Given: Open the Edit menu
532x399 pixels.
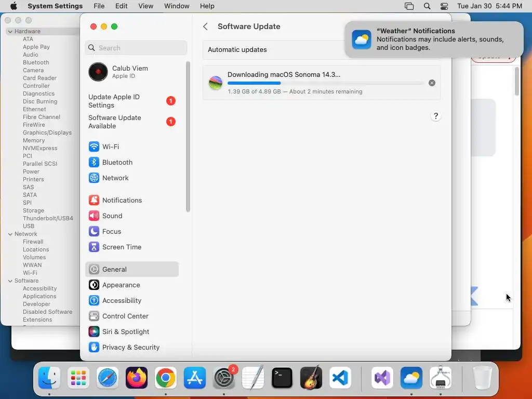Looking at the screenshot, I should coord(121,6).
